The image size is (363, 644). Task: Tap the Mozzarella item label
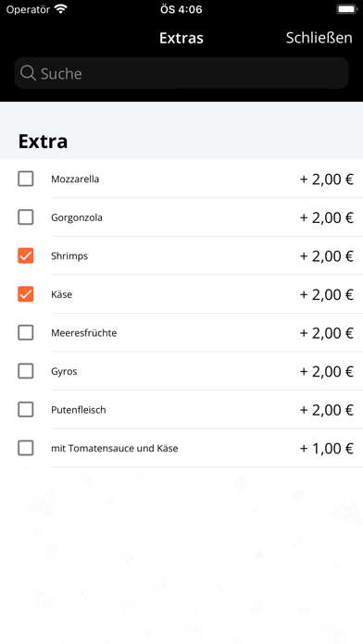coord(75,180)
